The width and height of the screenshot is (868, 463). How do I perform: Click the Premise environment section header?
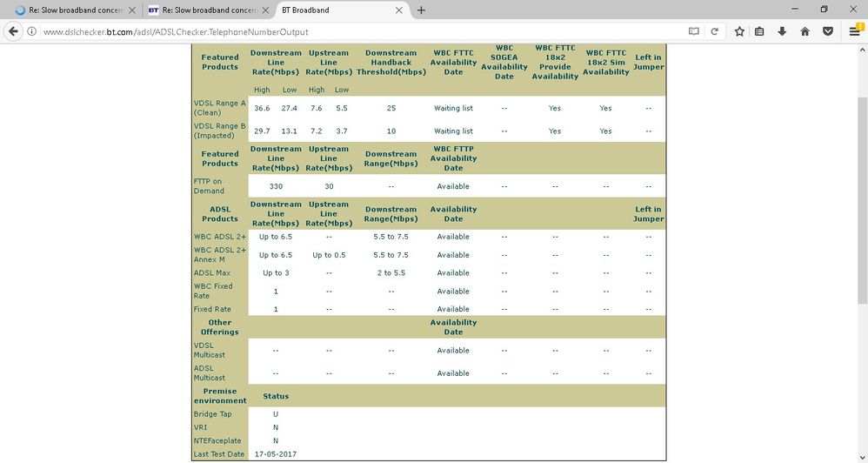tap(220, 396)
